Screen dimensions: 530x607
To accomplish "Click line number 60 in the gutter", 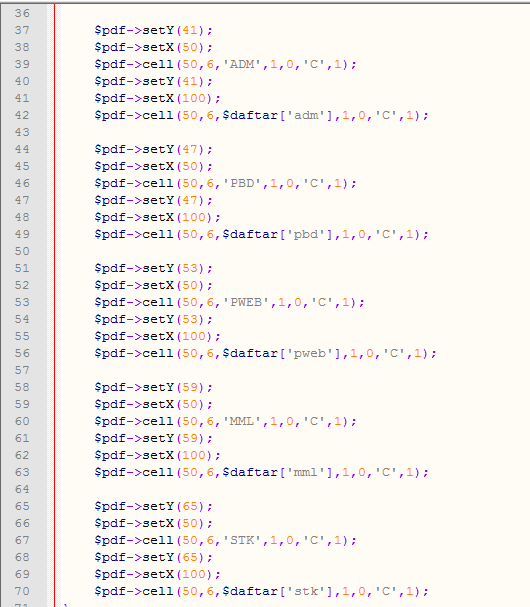I will (x=22, y=421).
